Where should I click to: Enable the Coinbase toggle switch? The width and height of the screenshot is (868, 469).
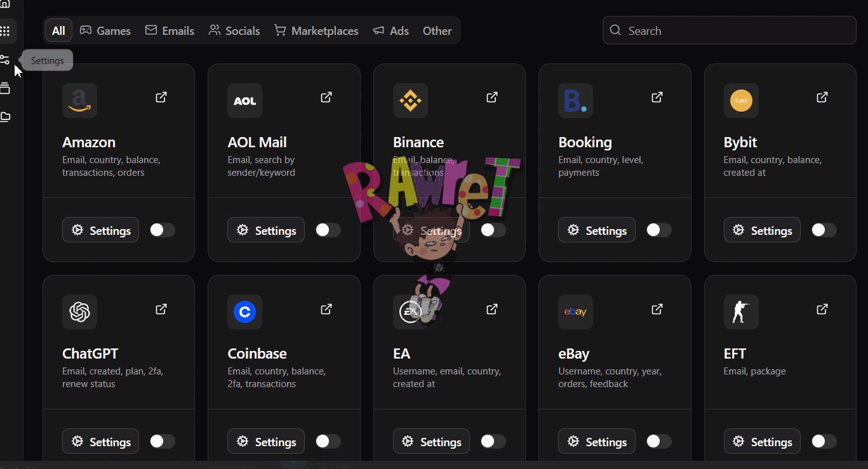tap(328, 441)
